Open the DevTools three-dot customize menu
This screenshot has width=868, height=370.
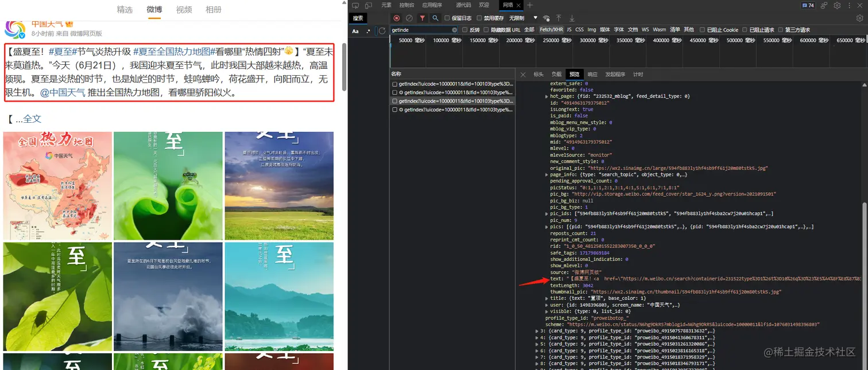point(849,5)
